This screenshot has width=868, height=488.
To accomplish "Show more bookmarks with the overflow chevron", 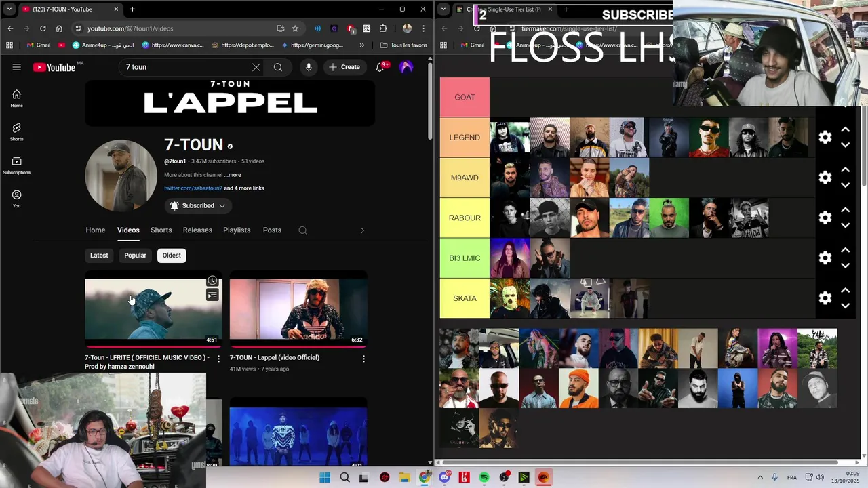I will [361, 45].
